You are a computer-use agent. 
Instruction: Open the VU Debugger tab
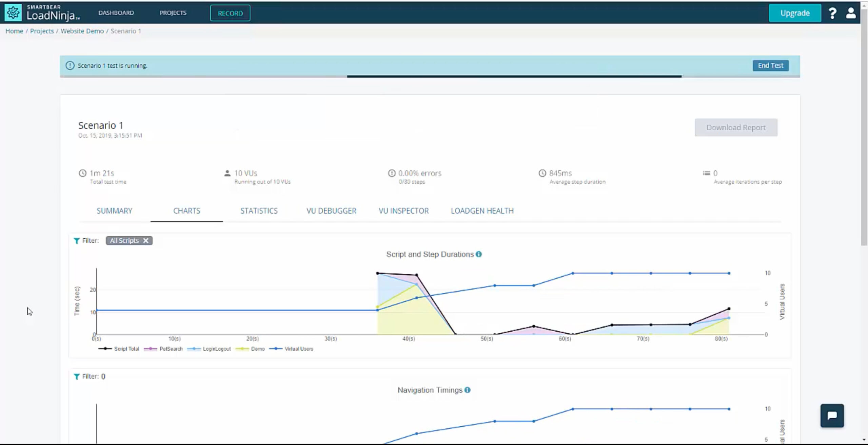point(331,210)
